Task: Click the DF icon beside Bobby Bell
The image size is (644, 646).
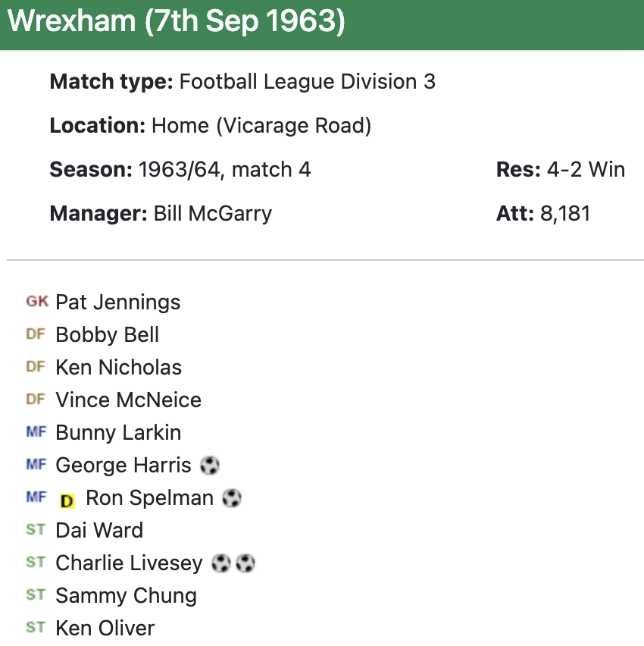Action: (x=36, y=334)
